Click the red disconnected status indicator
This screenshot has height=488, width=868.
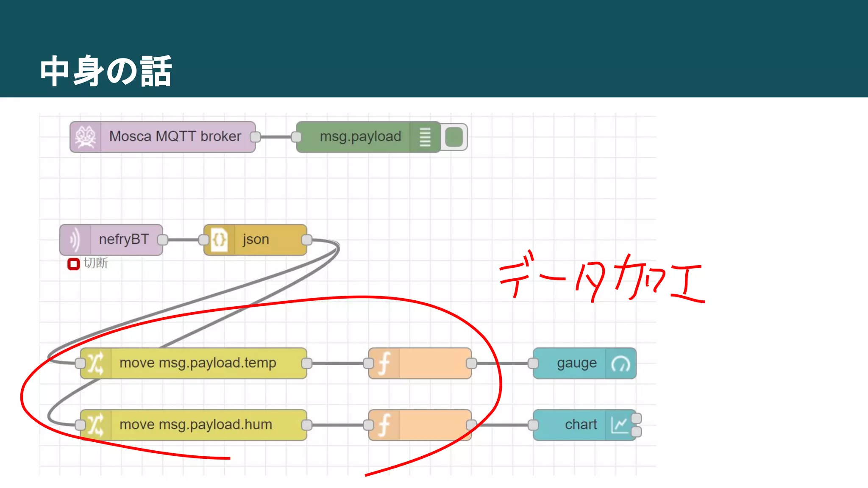pos(73,264)
